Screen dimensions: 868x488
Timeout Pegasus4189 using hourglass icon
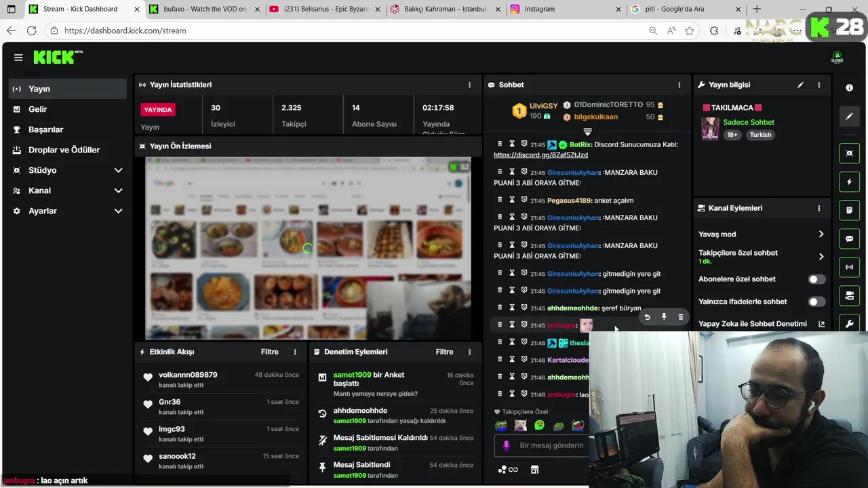tap(512, 200)
